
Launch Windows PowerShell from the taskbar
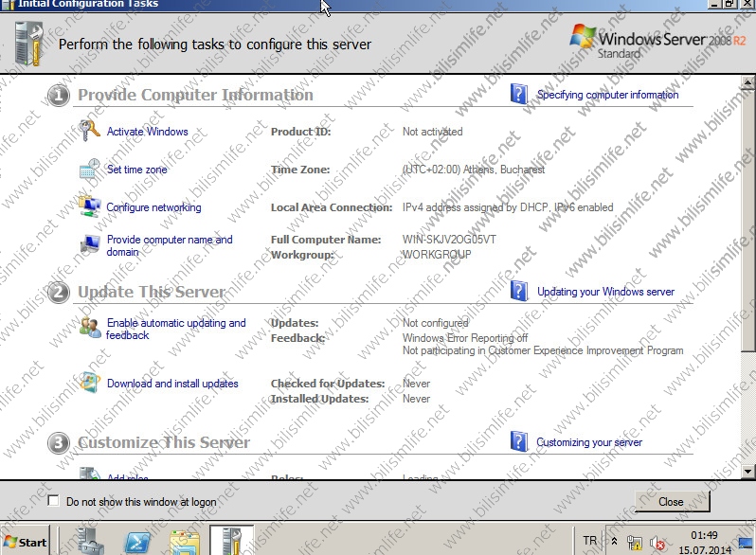pos(138,542)
